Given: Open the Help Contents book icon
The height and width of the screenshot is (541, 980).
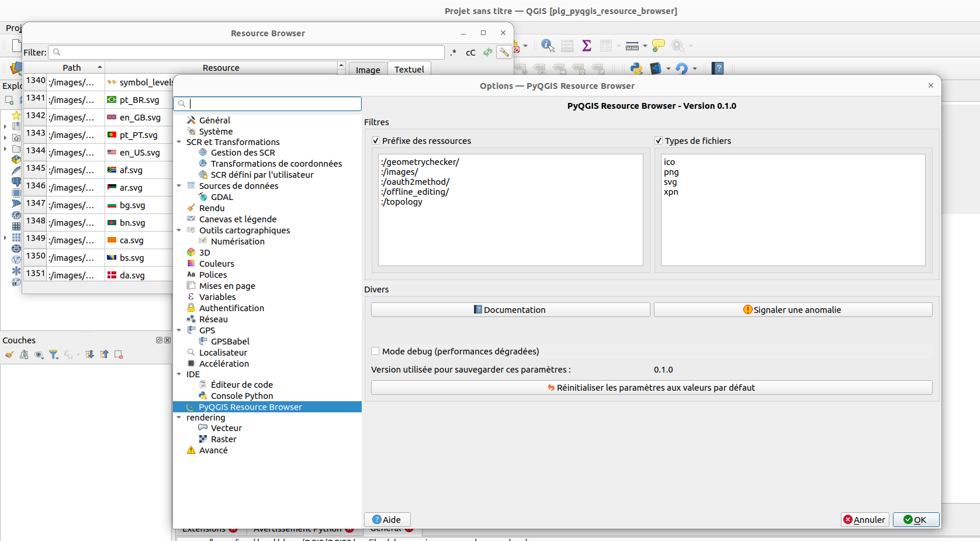Looking at the screenshot, I should (x=718, y=68).
